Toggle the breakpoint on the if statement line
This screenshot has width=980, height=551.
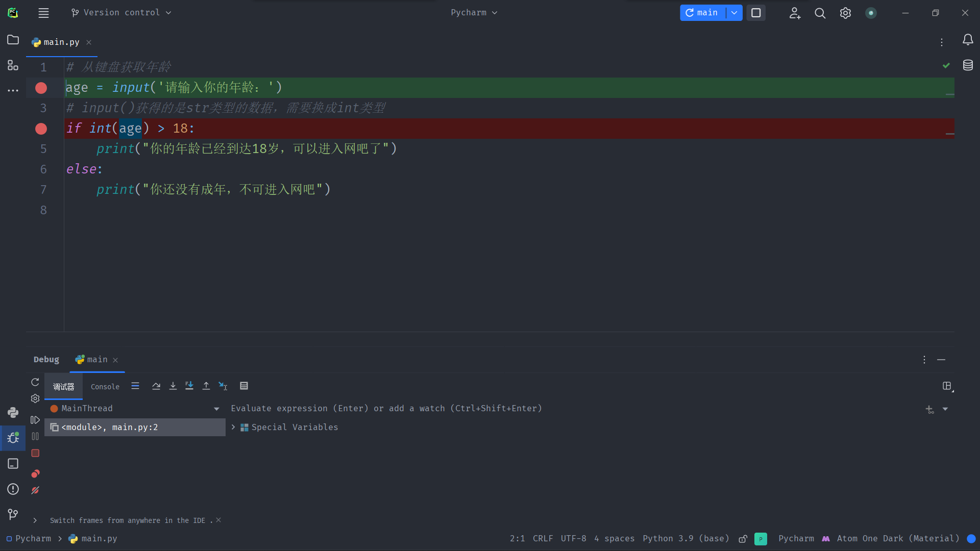coord(41,129)
